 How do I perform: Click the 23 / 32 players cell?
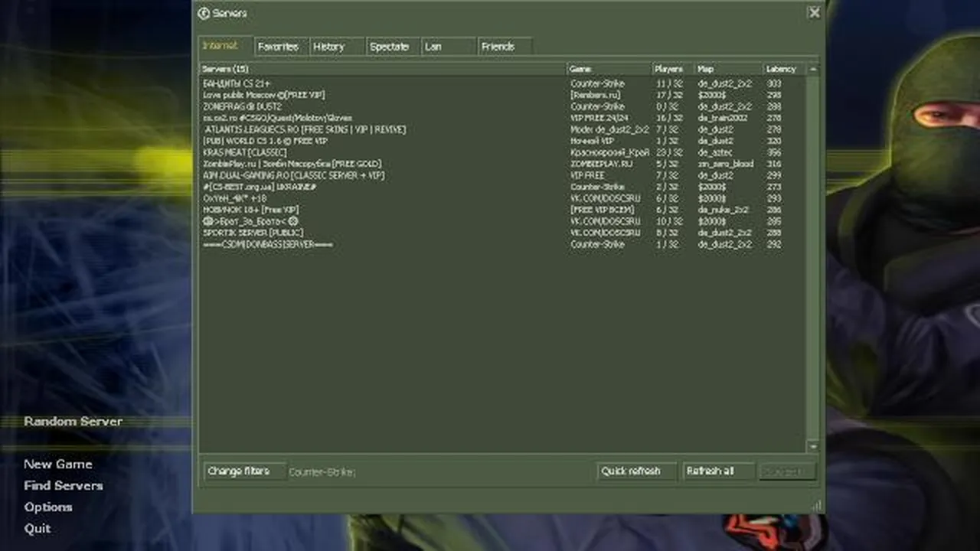[x=669, y=152]
